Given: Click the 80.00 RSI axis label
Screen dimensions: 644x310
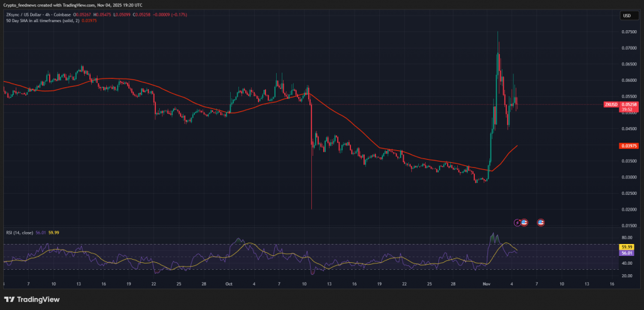Looking at the screenshot, I should tap(626, 238).
